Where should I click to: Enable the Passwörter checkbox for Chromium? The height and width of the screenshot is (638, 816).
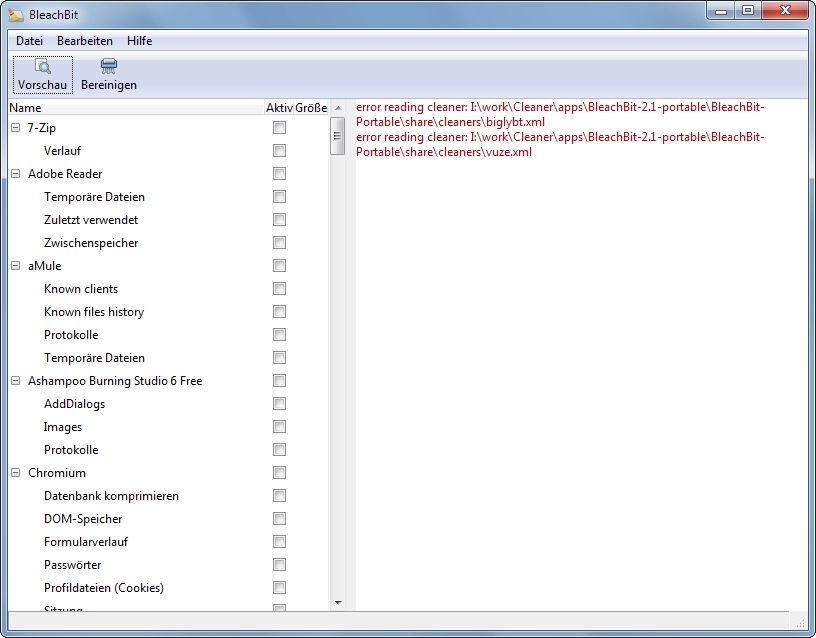279,565
